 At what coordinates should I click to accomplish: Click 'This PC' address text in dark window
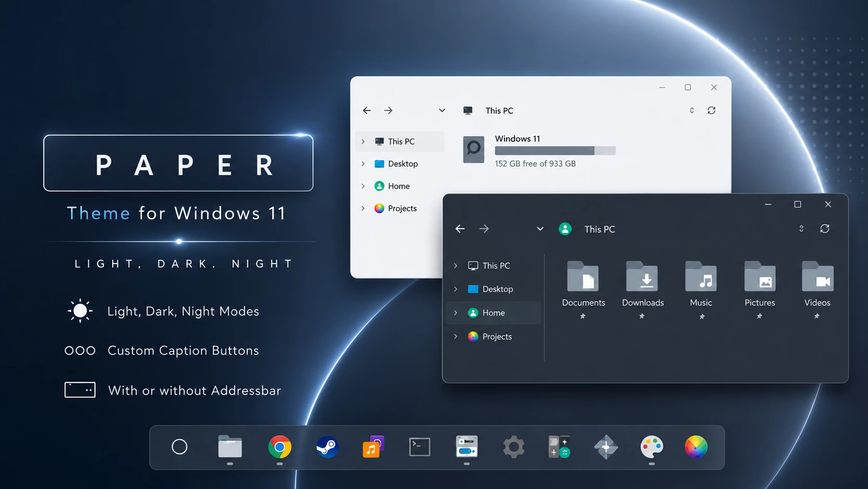click(600, 229)
